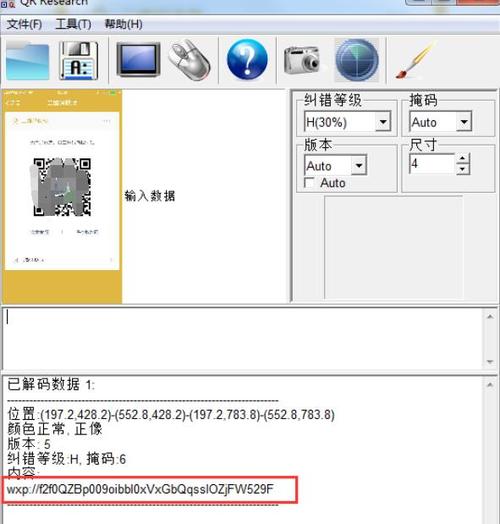Open the Help (帮助) menu
The image size is (500, 524).
point(123,24)
